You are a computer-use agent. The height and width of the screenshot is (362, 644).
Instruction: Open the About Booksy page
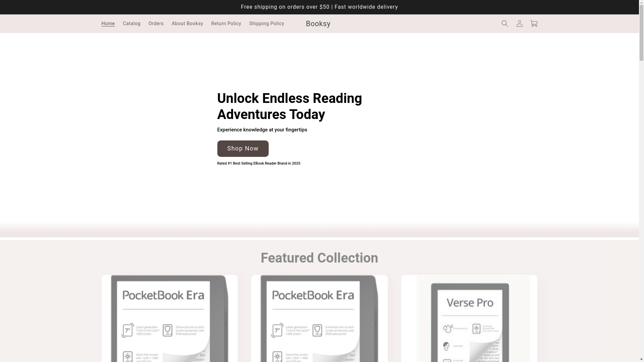point(187,23)
